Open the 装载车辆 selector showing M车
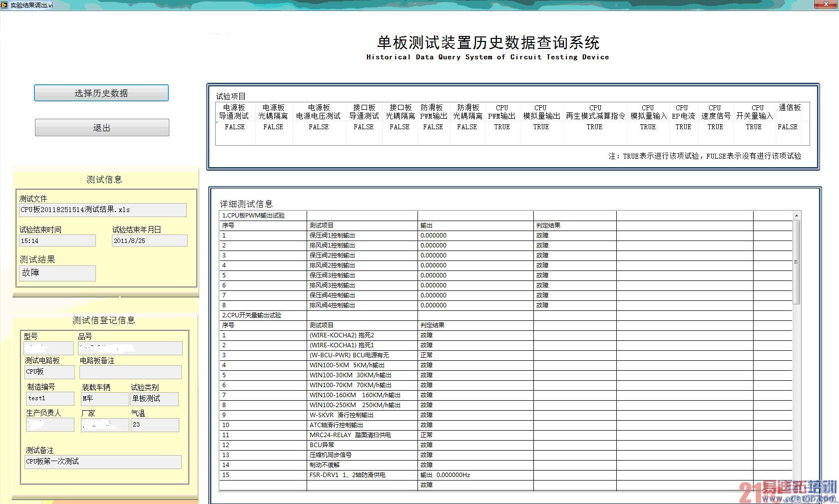Screen dimensions: 839x504 (104, 399)
